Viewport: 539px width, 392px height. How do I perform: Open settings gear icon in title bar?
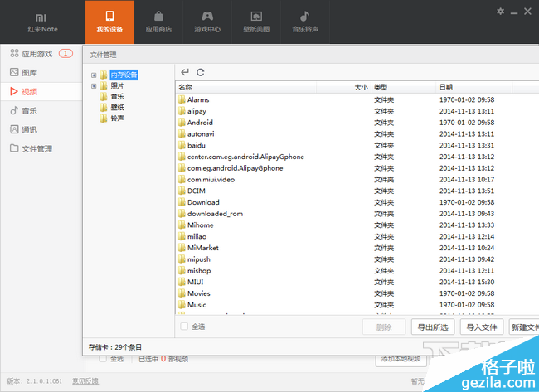click(500, 12)
